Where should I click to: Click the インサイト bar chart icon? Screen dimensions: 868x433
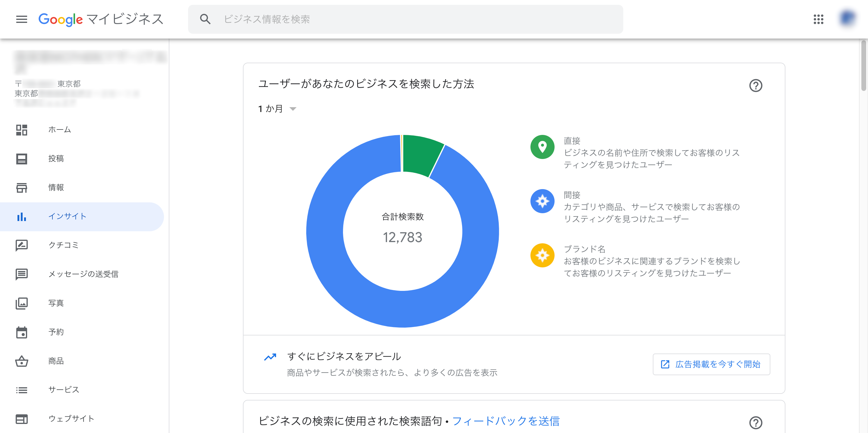point(22,216)
